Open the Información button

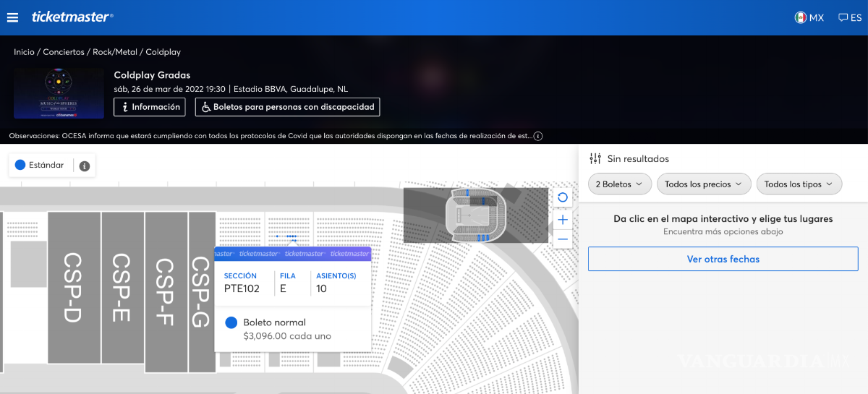pyautogui.click(x=150, y=107)
